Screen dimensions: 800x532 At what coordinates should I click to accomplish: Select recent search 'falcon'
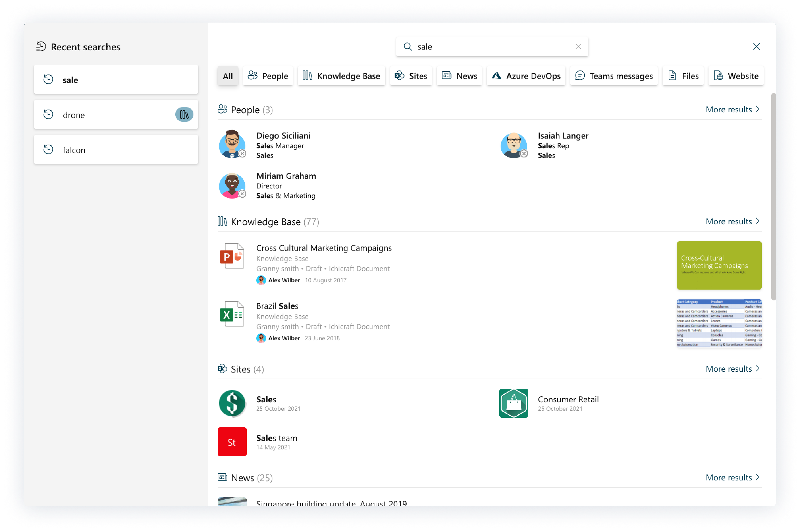(116, 150)
